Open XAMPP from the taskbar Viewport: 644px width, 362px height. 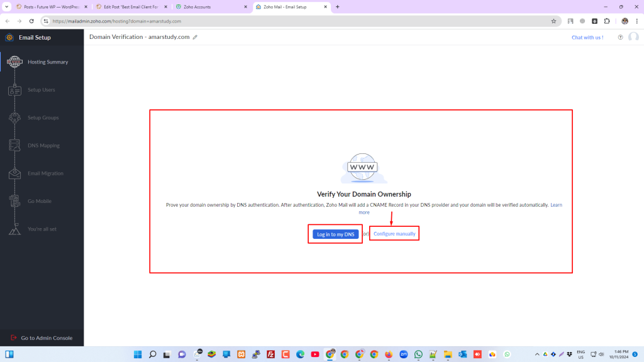[241, 354]
